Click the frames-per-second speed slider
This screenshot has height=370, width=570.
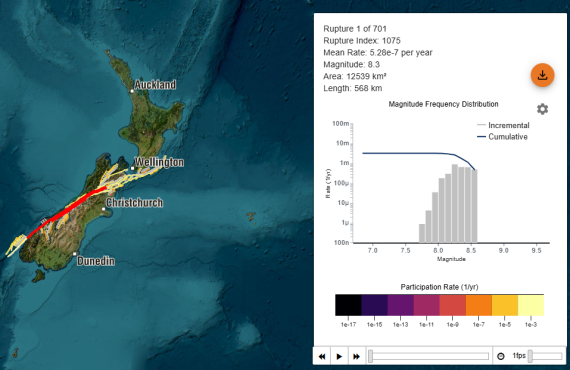tap(546, 356)
